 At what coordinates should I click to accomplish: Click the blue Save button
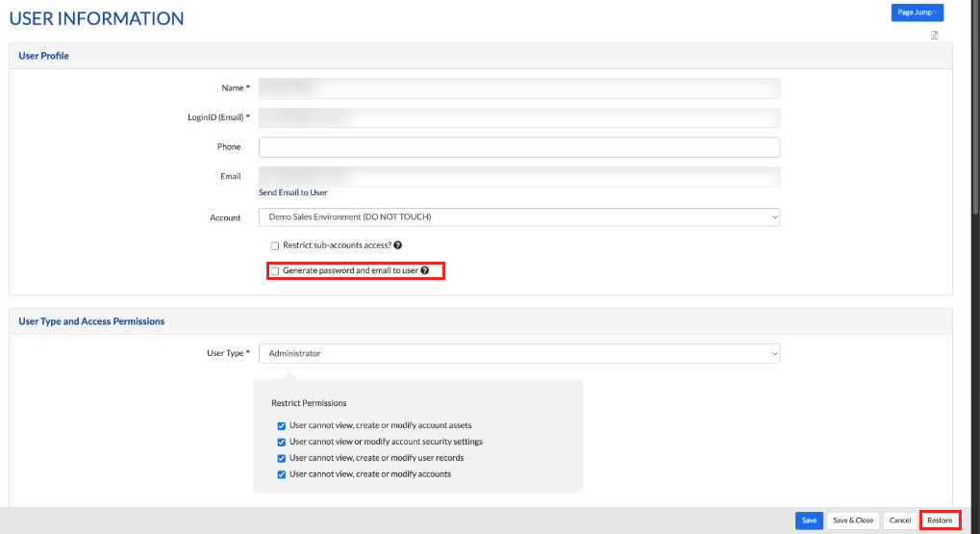pyautogui.click(x=809, y=521)
